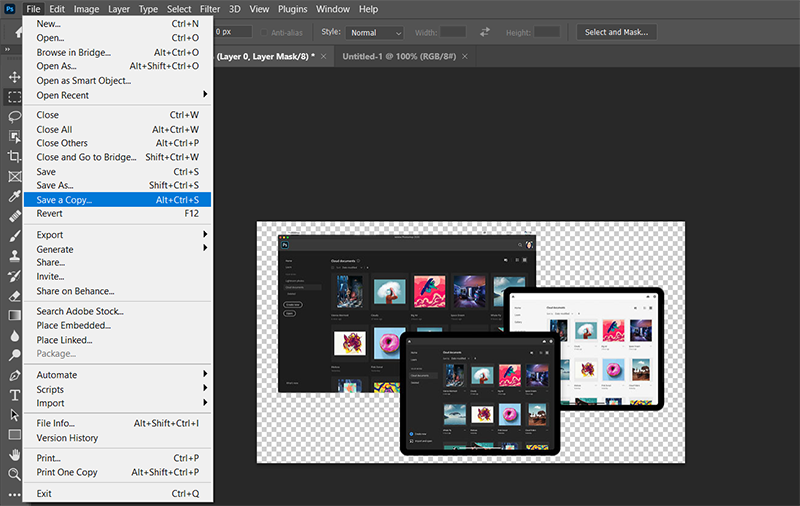Select the Eraser tool

tap(14, 296)
